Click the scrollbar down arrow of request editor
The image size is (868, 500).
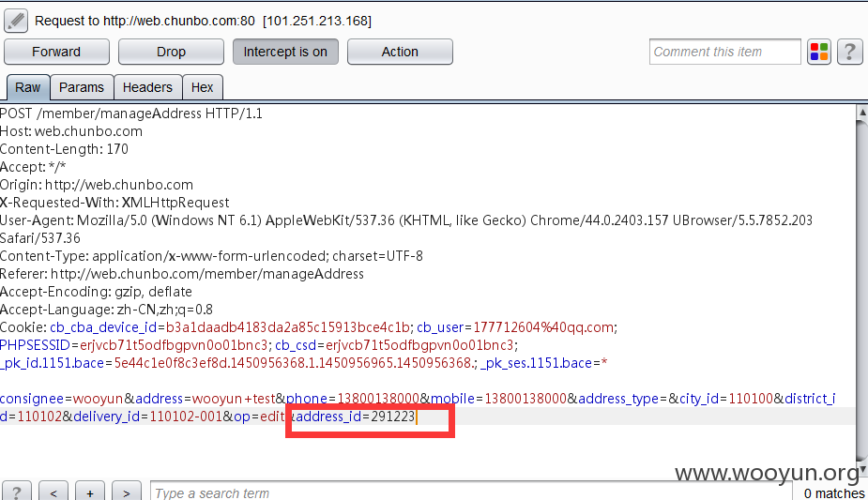862,469
